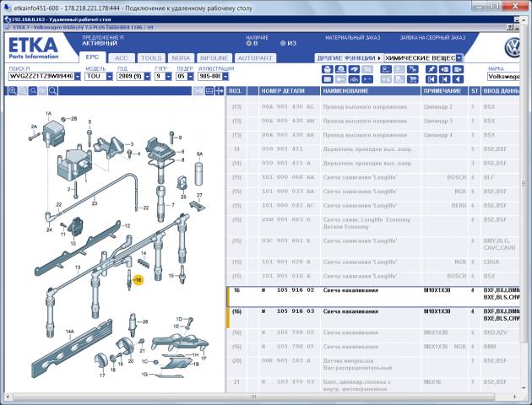532x405 pixels.
Task: Open the ГЛГР main group dropdown
Action: (169, 77)
